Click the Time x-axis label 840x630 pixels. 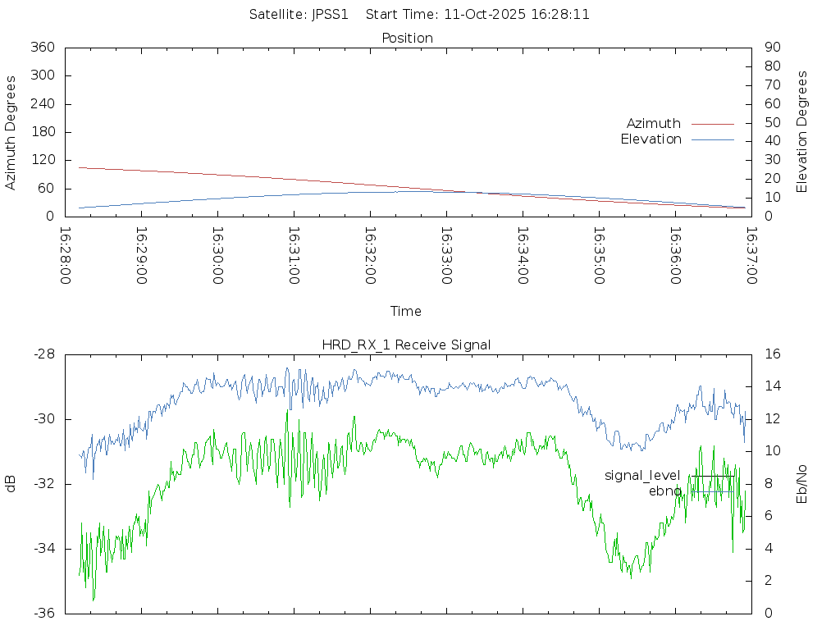[406, 312]
